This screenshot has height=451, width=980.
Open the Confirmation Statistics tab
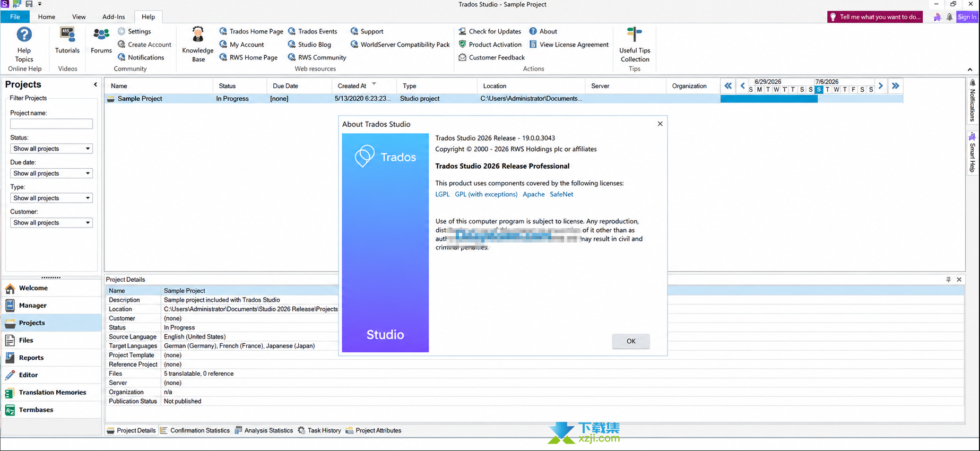[195, 430]
